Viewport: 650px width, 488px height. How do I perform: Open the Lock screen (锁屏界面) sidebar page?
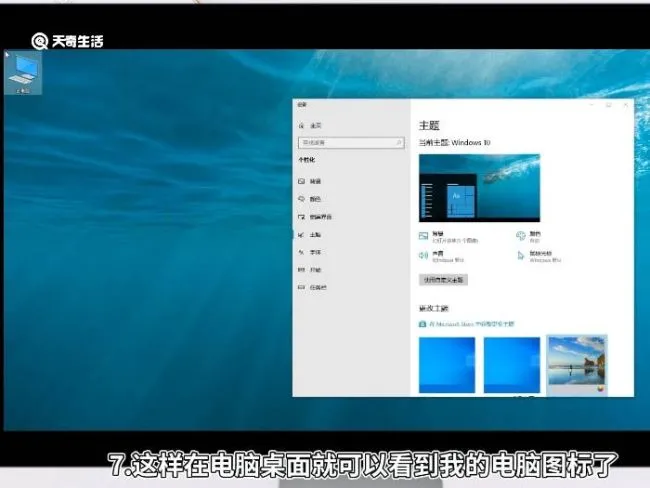[x=315, y=217]
